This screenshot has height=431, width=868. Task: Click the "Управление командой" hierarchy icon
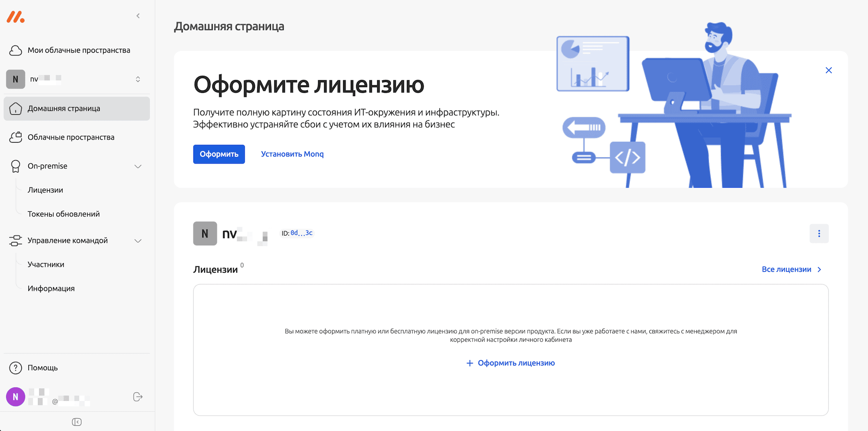click(15, 240)
